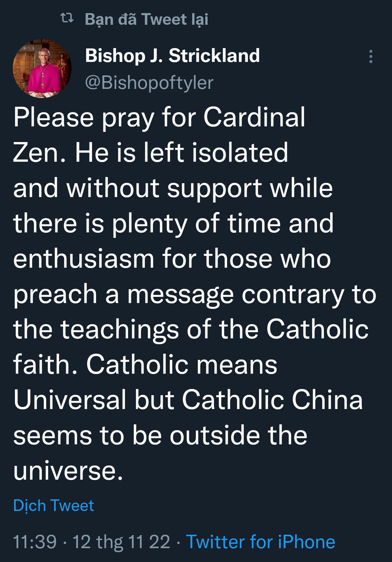Click the word "isolated" in the tweet
The width and height of the screenshot is (392, 562).
click(x=240, y=153)
